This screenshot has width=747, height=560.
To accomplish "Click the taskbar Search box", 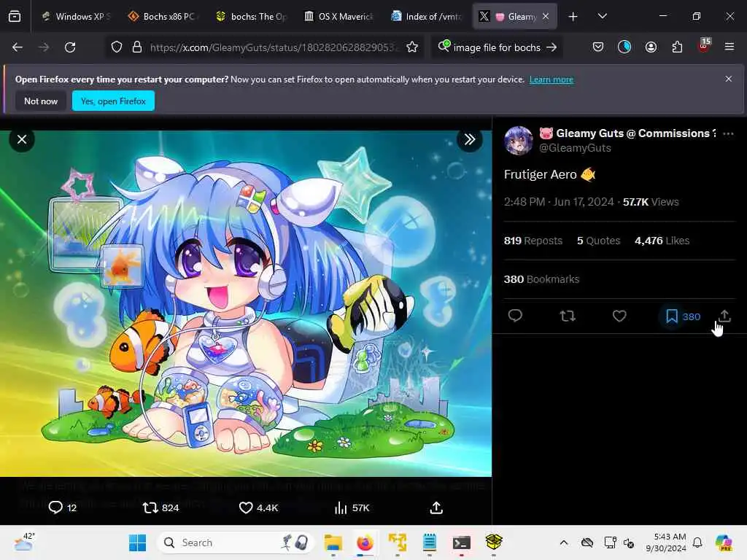I will (x=236, y=542).
